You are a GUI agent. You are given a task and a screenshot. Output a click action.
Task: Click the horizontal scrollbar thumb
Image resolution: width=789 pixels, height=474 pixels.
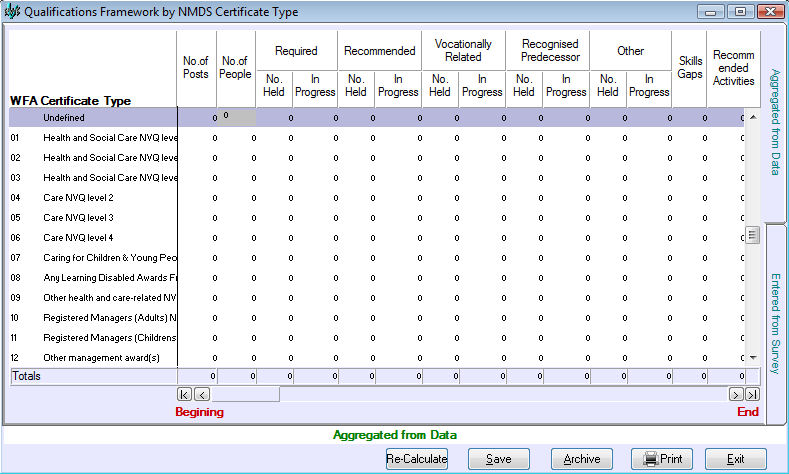tap(245, 394)
